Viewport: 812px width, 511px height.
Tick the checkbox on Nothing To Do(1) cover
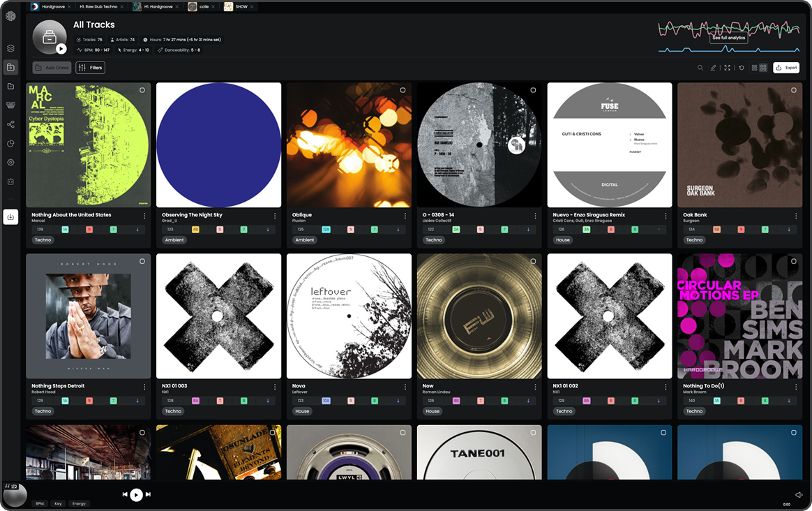pos(793,261)
